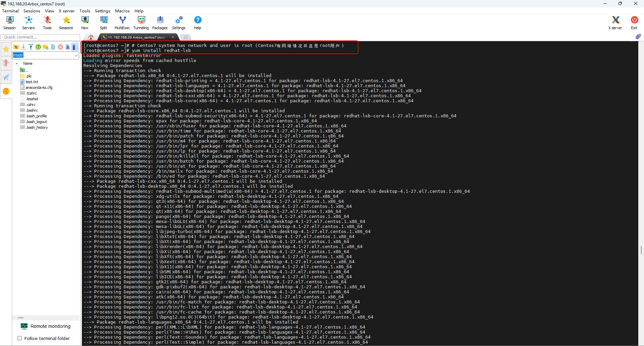Viewport: 644px width, 346px height.
Task: Open the Packages toolbar icon
Action: [x=160, y=23]
